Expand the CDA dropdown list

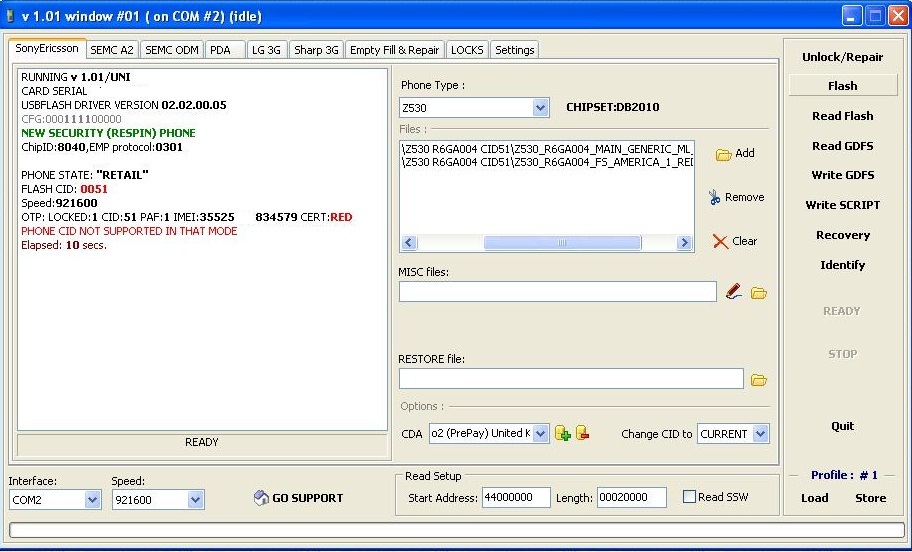pyautogui.click(x=540, y=433)
